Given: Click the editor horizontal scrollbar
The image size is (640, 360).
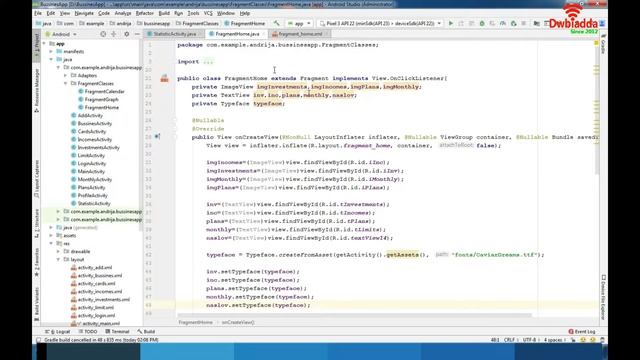Looking at the screenshot, I should [354, 316].
